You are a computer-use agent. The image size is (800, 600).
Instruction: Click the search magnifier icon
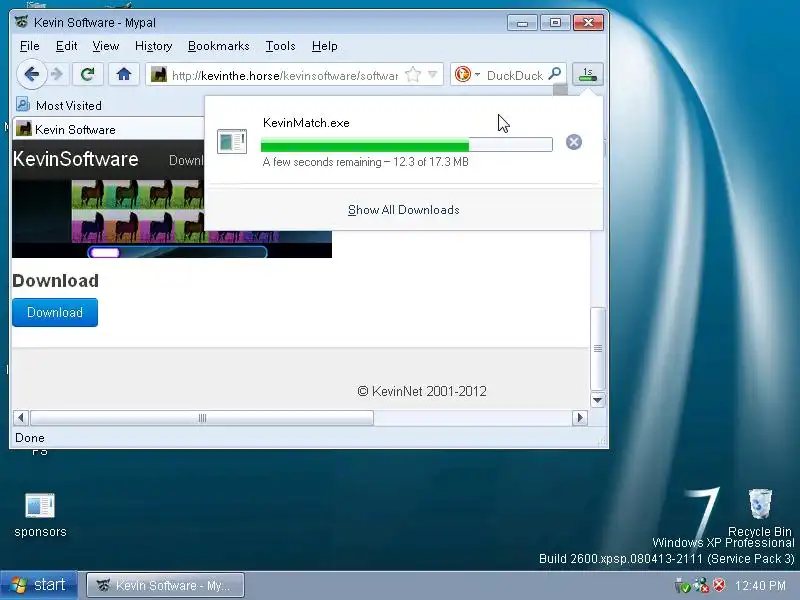tap(555, 74)
